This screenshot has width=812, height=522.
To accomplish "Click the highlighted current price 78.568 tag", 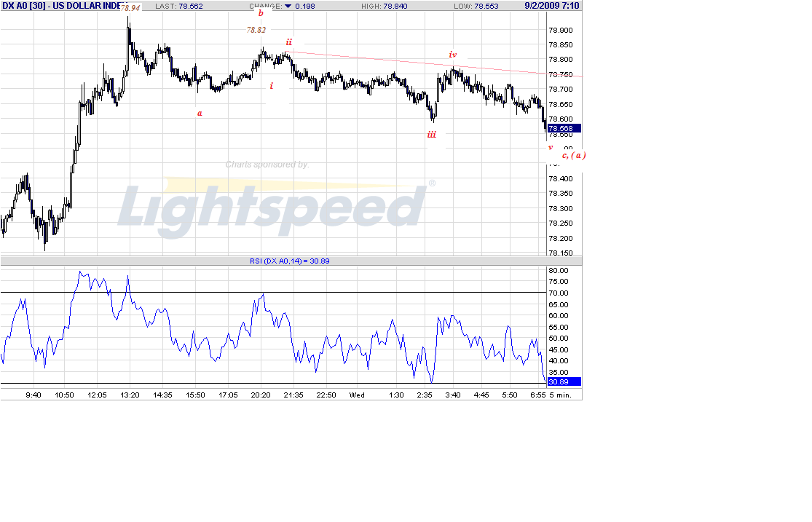I will click(x=564, y=128).
